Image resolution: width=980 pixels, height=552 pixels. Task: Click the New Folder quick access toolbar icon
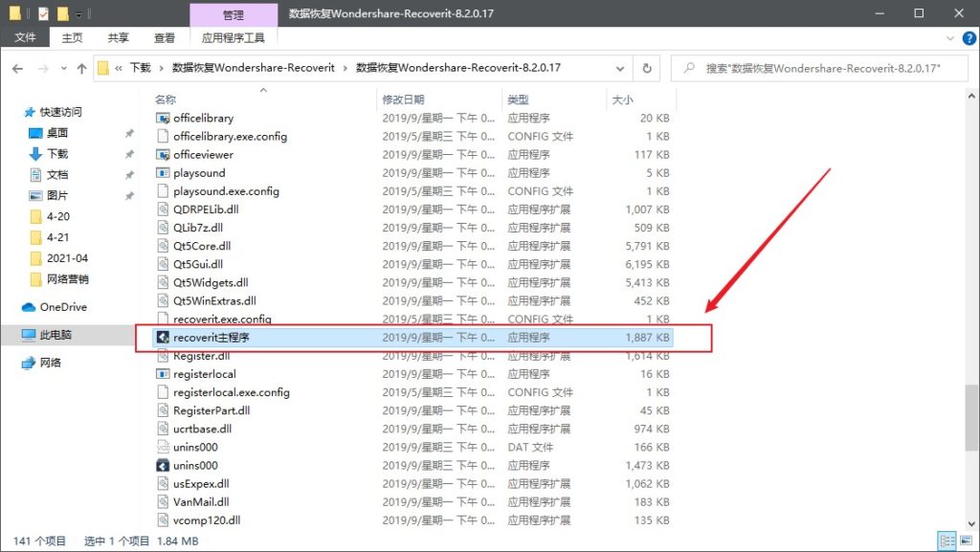(x=62, y=13)
